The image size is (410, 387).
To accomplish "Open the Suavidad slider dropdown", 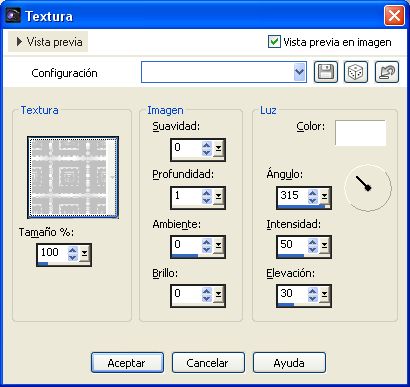I will (219, 150).
